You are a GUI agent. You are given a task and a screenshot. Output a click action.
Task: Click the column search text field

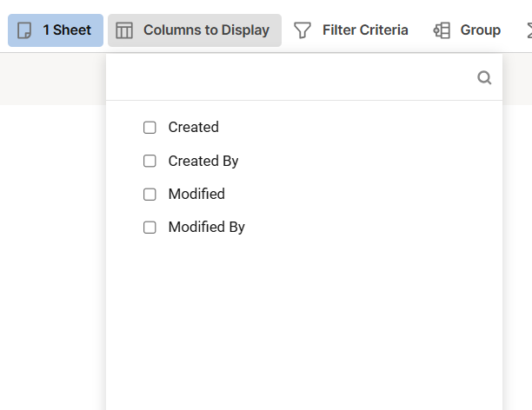coord(292,77)
